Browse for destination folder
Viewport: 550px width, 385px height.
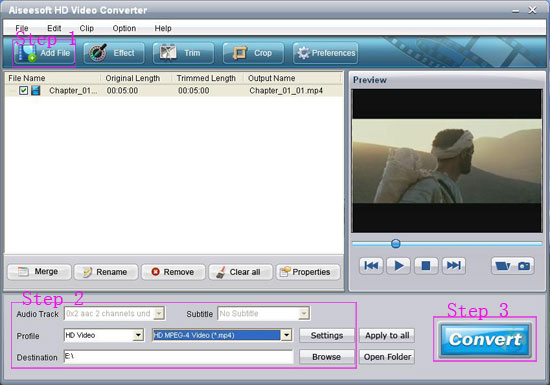click(x=327, y=357)
